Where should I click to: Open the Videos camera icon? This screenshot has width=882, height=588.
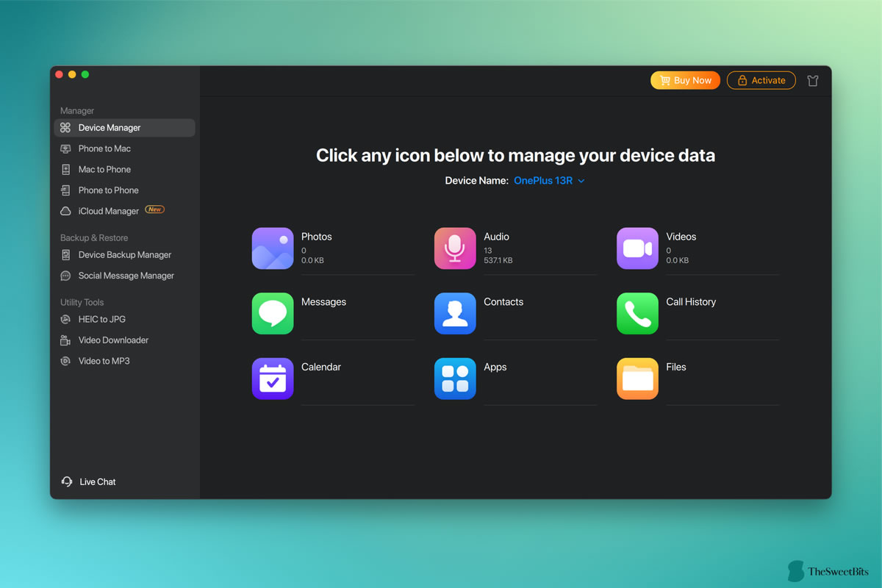coord(637,248)
